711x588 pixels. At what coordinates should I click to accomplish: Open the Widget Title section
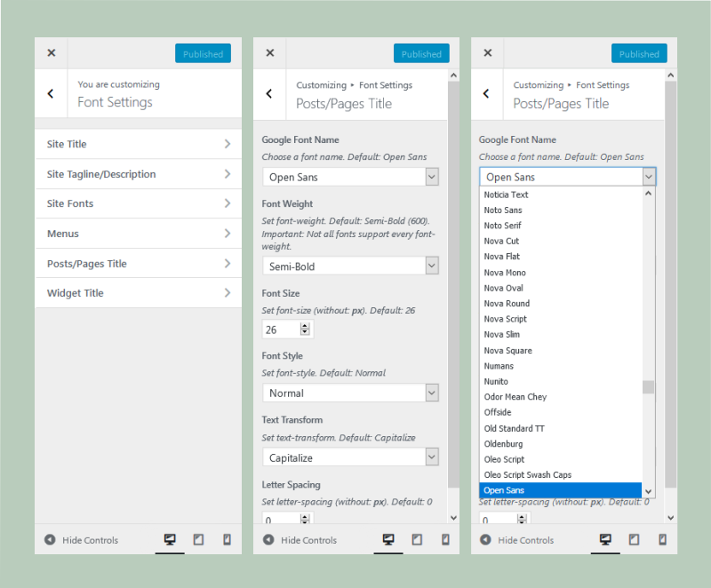pyautogui.click(x=139, y=293)
